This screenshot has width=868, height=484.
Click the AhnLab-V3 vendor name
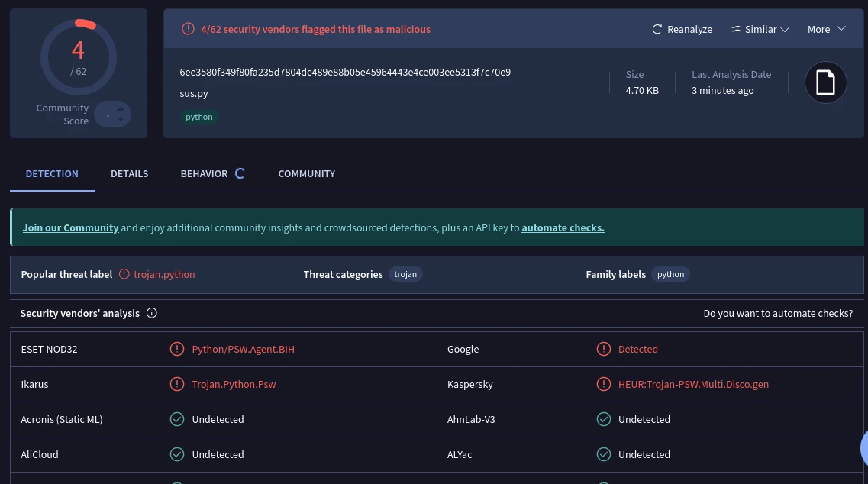471,420
